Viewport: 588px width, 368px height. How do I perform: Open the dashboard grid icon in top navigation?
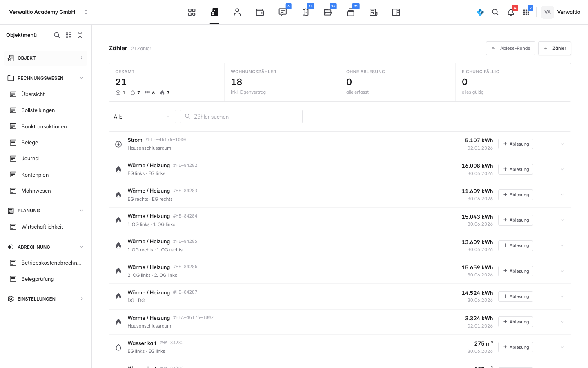point(192,12)
